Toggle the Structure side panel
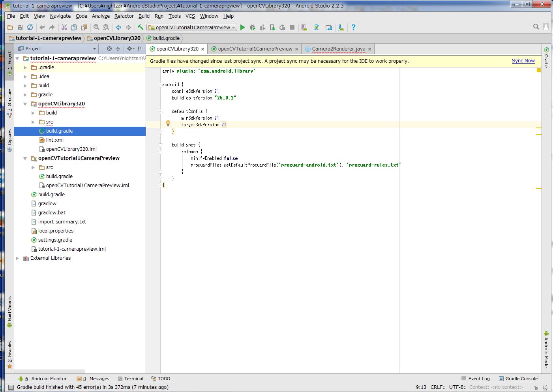The image size is (553, 392). tap(9, 103)
